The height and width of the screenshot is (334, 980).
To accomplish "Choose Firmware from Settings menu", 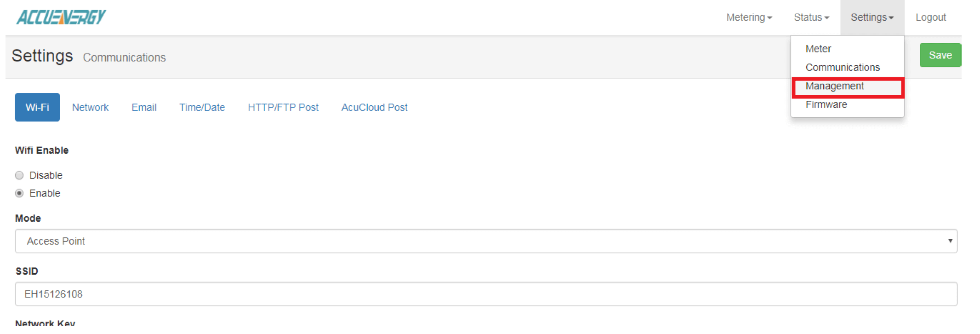I will (826, 104).
